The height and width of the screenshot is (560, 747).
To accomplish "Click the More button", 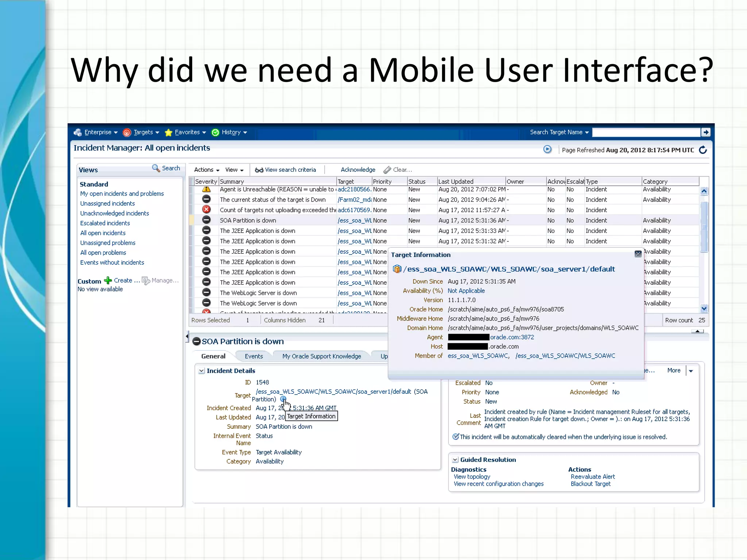I will click(674, 370).
